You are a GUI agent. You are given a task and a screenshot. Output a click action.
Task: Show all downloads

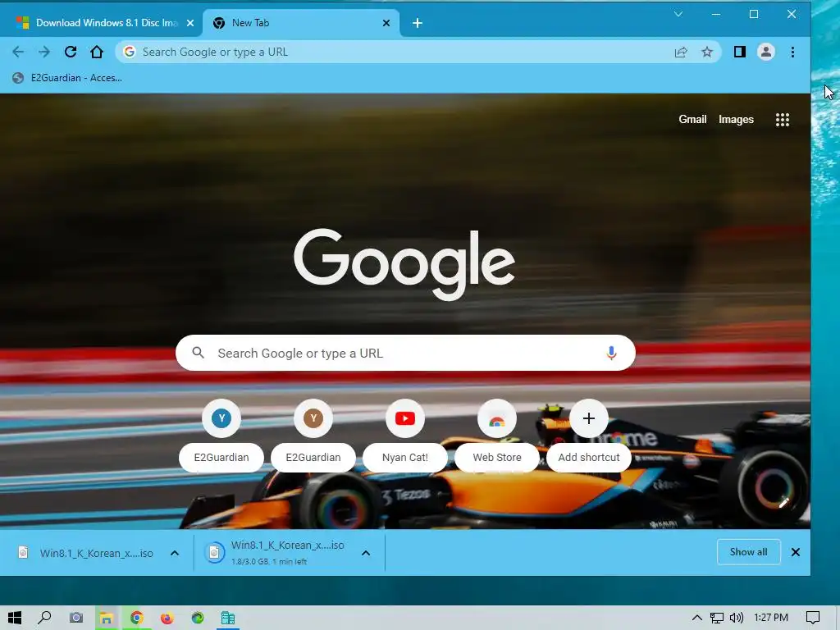(748, 552)
